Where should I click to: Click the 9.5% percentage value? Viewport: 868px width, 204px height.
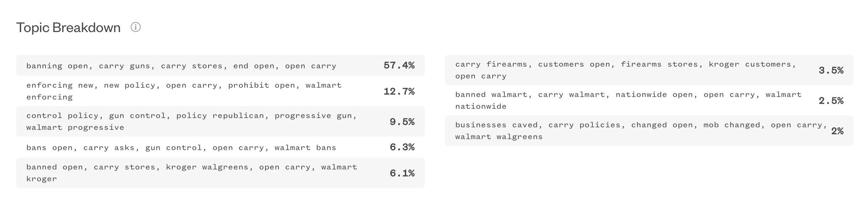click(x=402, y=122)
